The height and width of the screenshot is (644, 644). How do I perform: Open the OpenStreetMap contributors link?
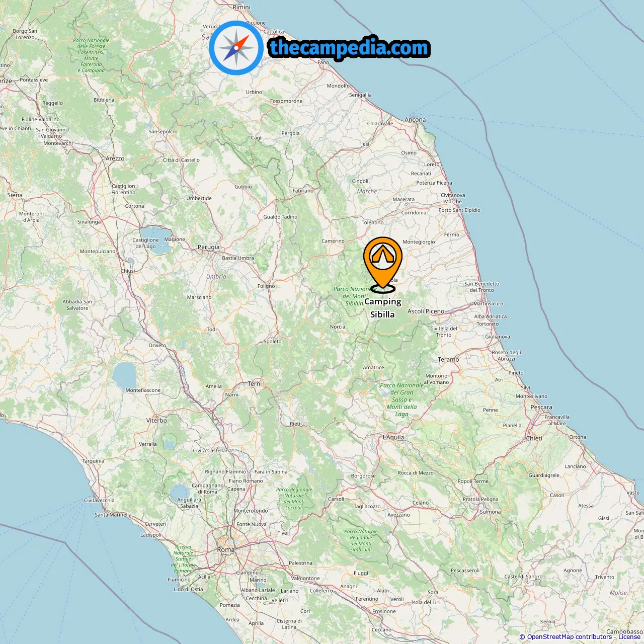point(570,637)
